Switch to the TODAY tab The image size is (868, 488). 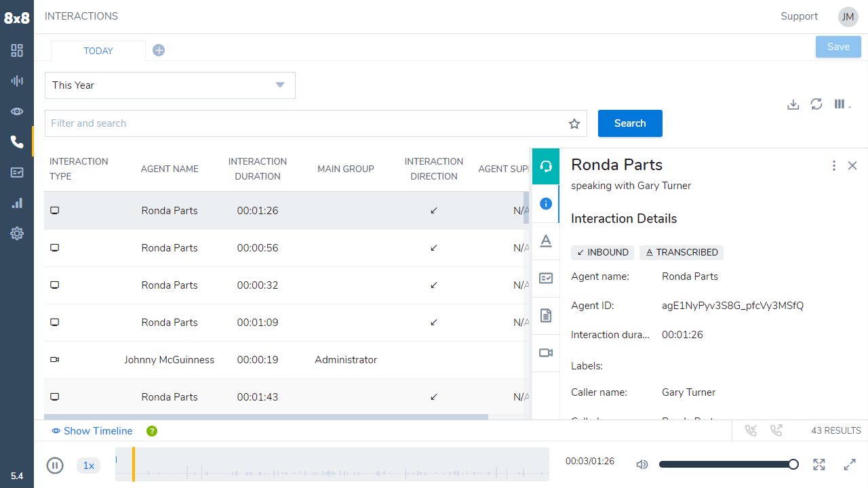click(x=98, y=51)
